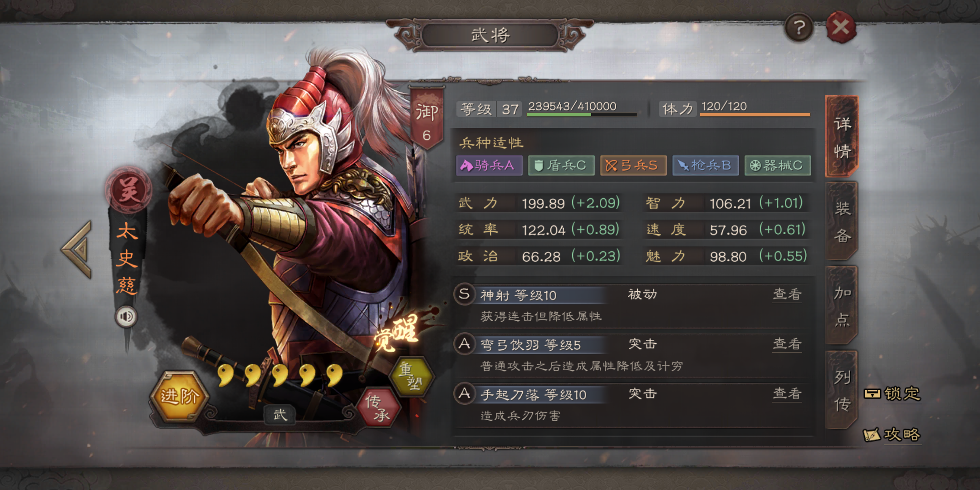
Task: Switch to the 装备 tab
Action: pyautogui.click(x=842, y=221)
